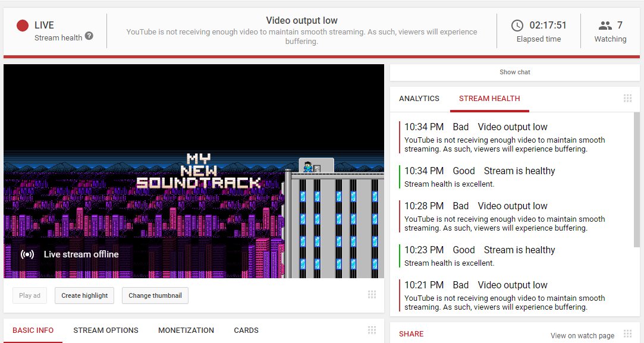Click the red LIVE status indicator dot
Viewport: 644px width, 343px height.
(x=23, y=26)
